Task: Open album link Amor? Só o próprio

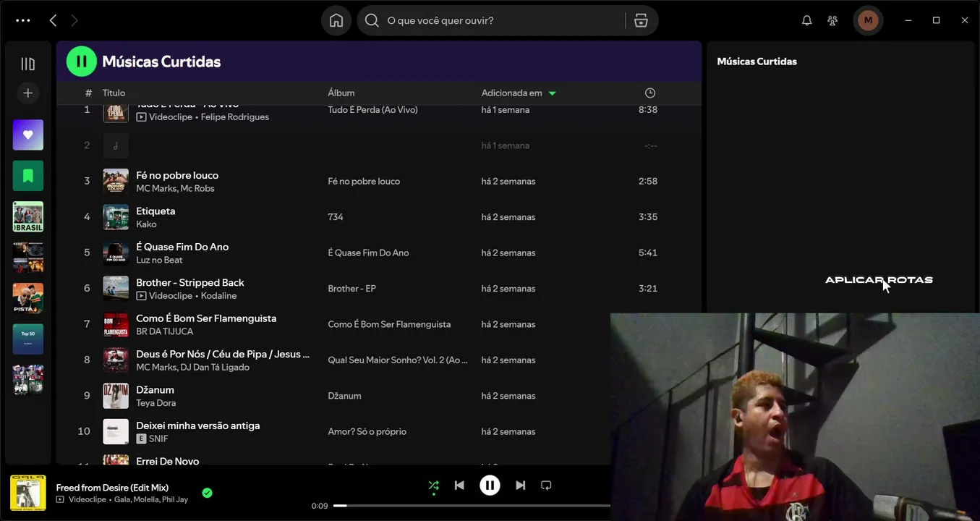Action: pyautogui.click(x=367, y=431)
